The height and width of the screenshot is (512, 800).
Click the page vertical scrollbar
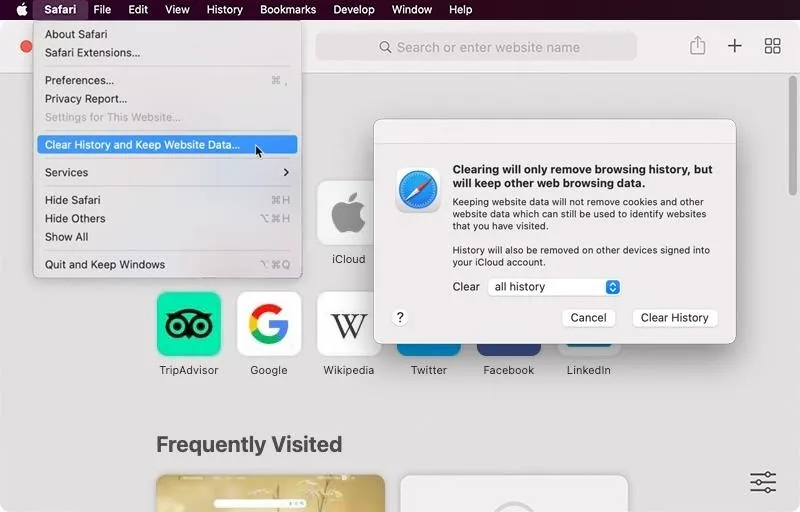(792, 136)
